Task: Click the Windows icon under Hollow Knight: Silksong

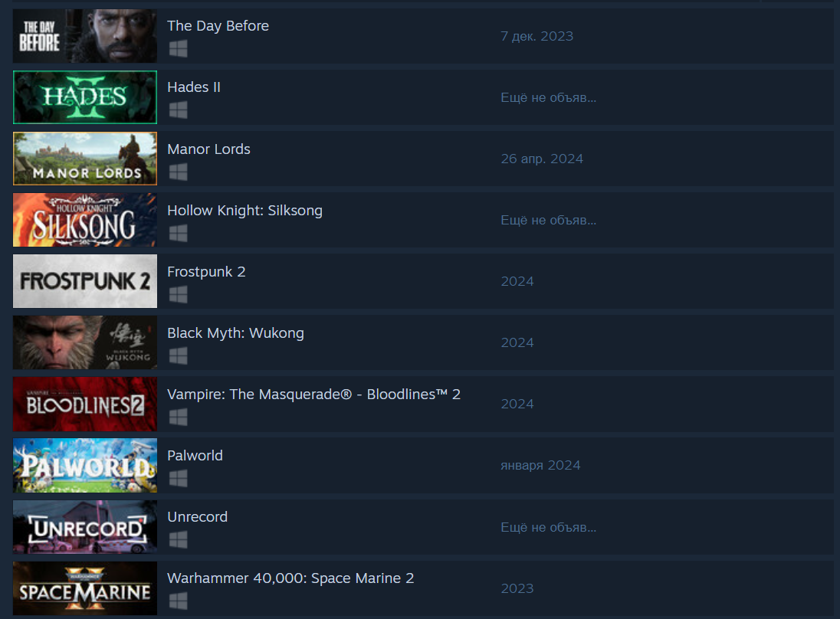Action: click(x=178, y=233)
